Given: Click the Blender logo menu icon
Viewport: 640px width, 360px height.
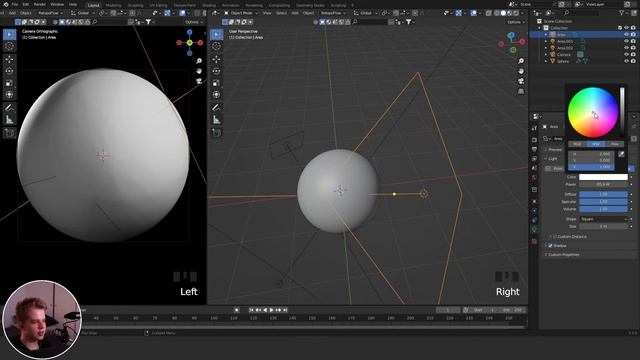Looking at the screenshot, I should coord(5,4).
